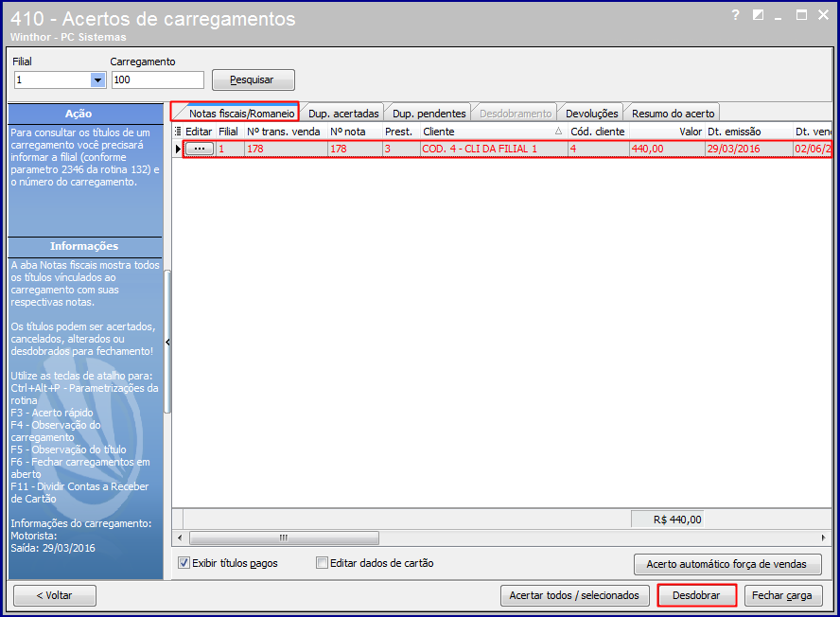Select the Prest. cell showing 3
The height and width of the screenshot is (617, 840).
click(x=401, y=149)
